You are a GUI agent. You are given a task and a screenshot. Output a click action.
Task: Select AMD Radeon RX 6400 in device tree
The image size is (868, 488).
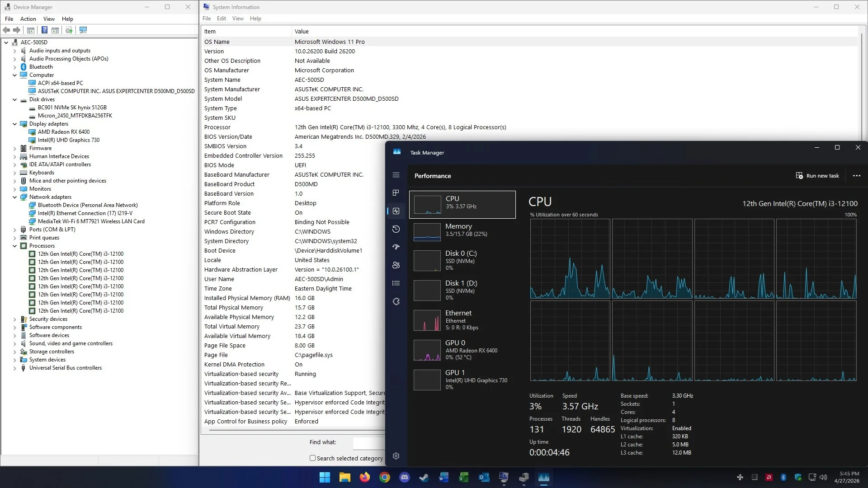[x=63, y=132]
